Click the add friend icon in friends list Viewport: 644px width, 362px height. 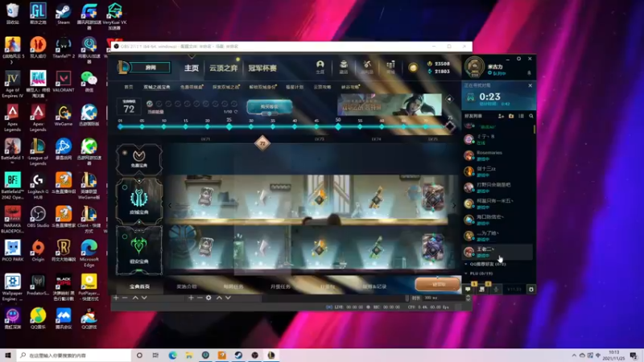pos(501,116)
